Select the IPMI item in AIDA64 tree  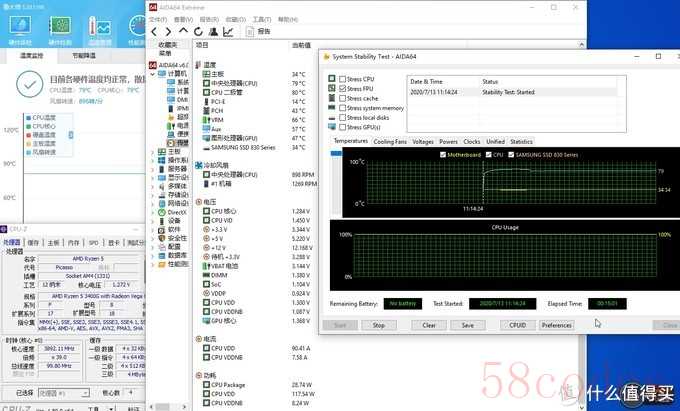[177, 108]
